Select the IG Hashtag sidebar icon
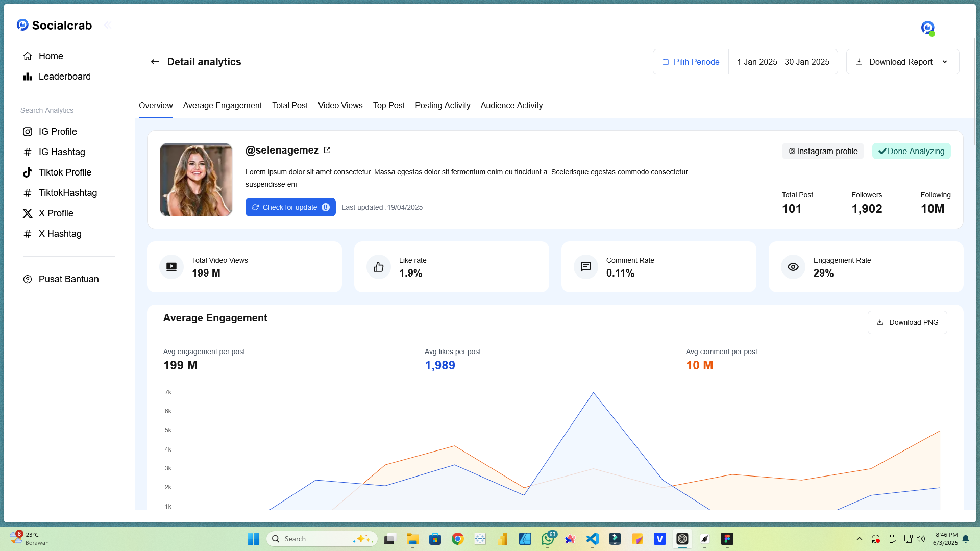This screenshot has height=551, width=980. point(28,152)
